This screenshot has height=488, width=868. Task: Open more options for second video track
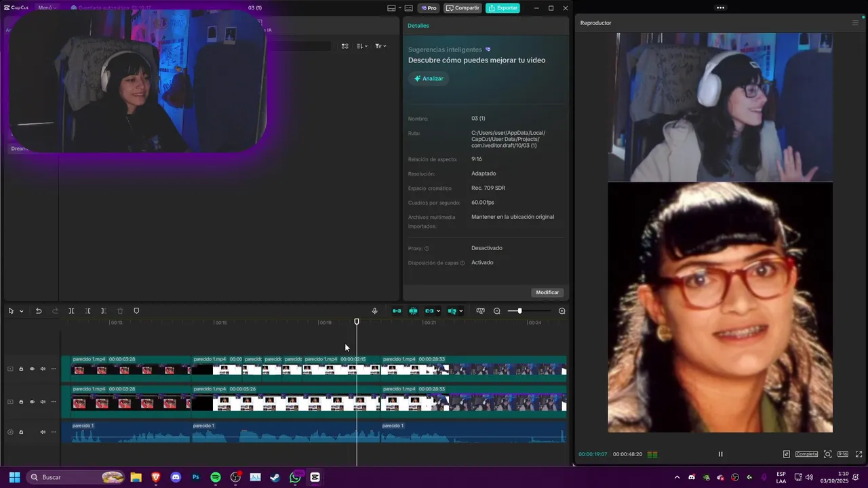click(x=54, y=402)
